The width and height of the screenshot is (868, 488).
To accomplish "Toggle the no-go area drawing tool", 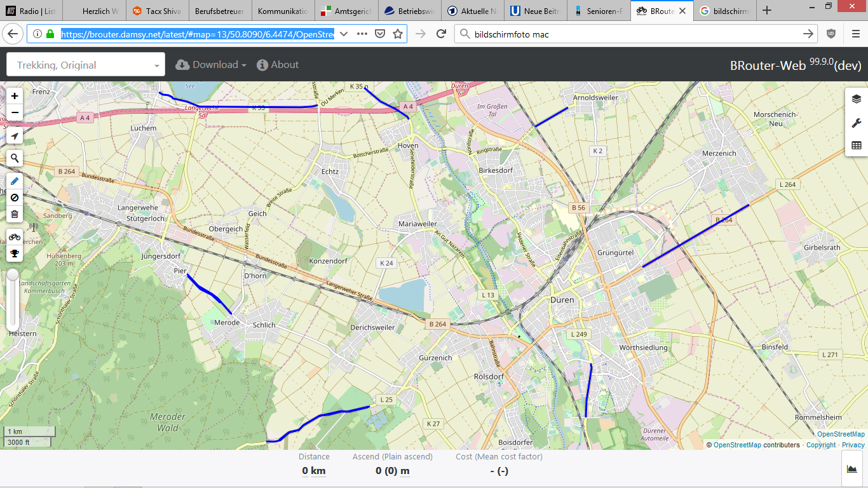I will tap(15, 198).
